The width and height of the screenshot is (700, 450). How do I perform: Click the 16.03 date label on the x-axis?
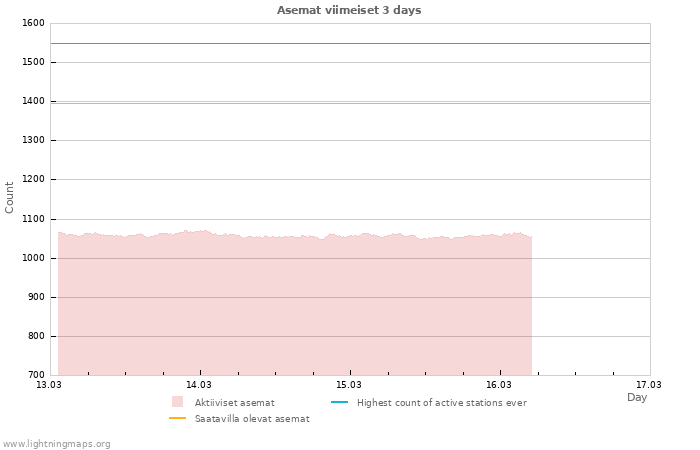click(499, 384)
